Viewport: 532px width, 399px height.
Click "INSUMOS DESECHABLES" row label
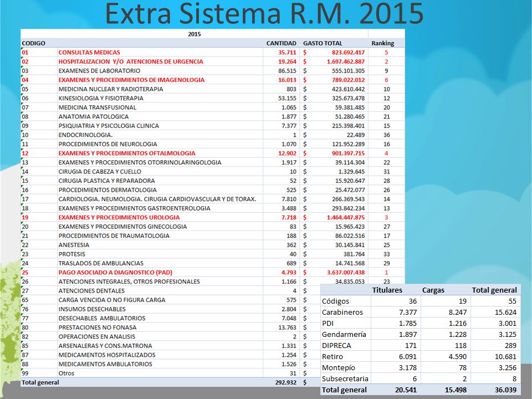coord(92,309)
